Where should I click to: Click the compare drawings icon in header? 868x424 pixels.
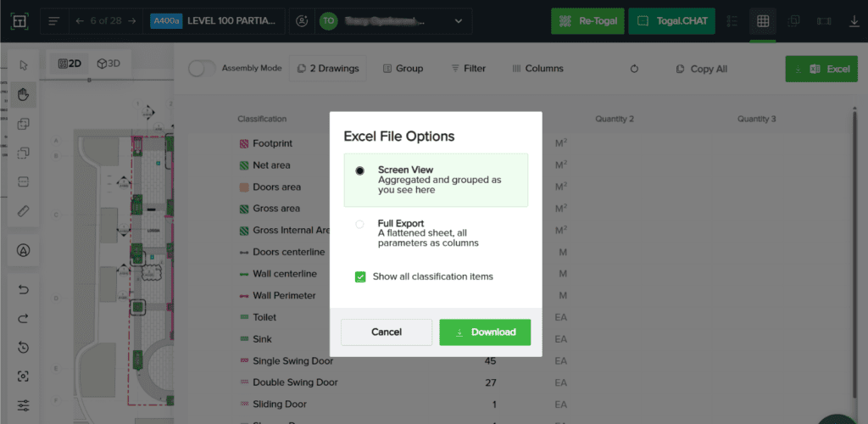(x=793, y=21)
